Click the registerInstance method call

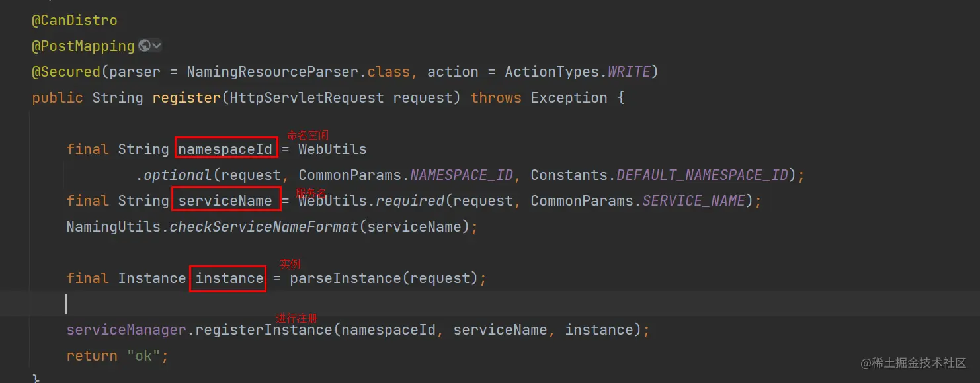[264, 330]
